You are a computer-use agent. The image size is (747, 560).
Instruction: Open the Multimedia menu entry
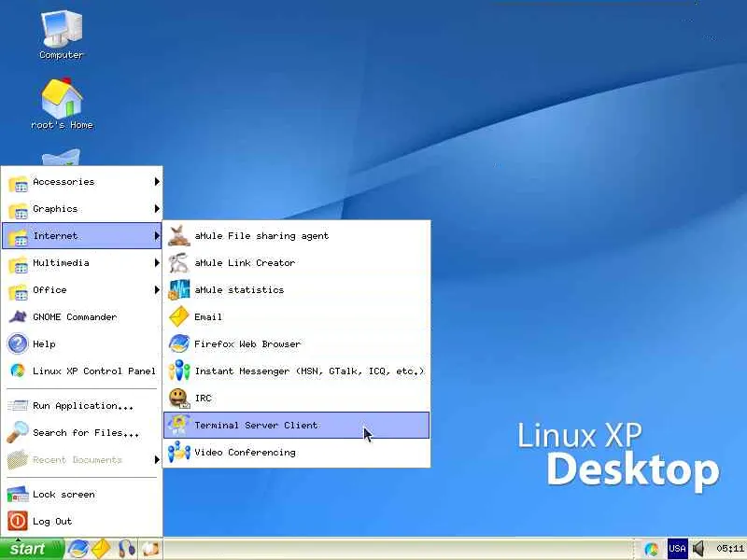tap(82, 263)
